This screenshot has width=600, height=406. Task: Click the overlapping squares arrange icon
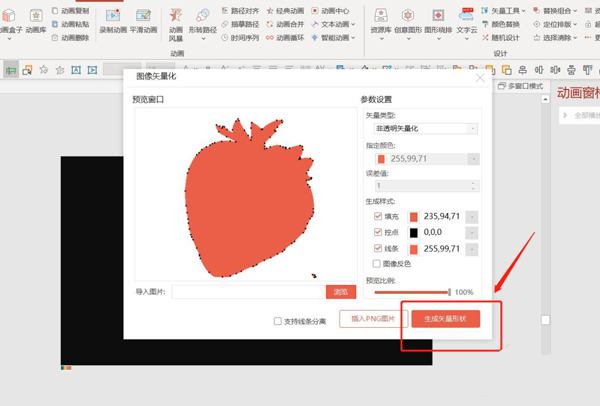click(507, 70)
